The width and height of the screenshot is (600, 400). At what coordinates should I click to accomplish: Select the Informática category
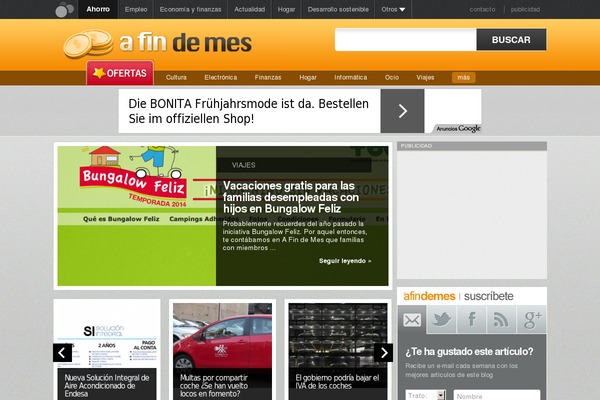coord(351,78)
